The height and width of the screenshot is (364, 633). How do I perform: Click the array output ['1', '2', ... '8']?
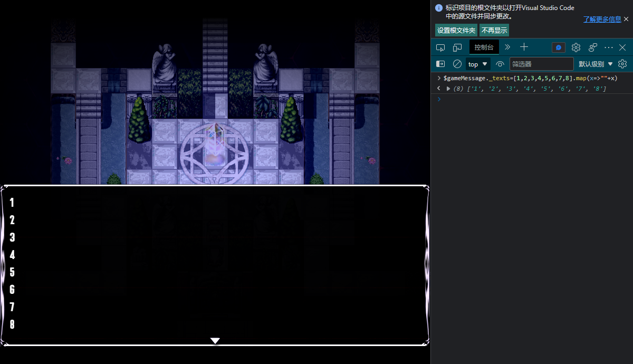click(x=536, y=89)
